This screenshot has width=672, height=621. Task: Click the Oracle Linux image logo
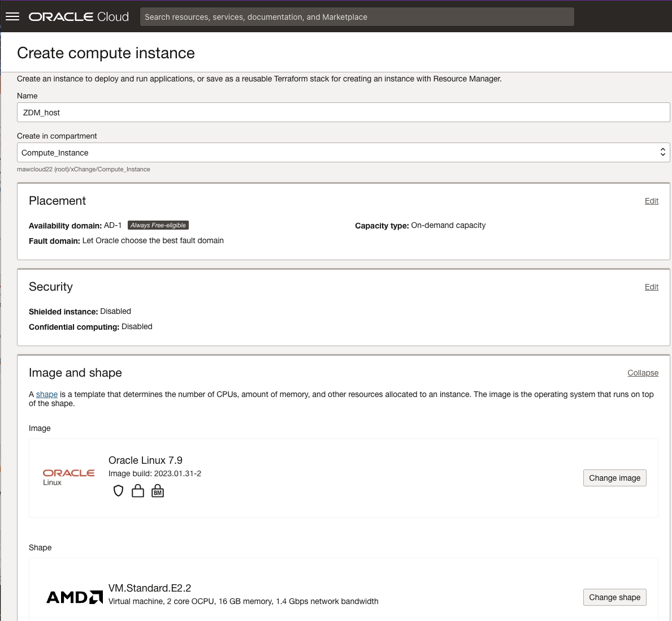[x=68, y=477]
